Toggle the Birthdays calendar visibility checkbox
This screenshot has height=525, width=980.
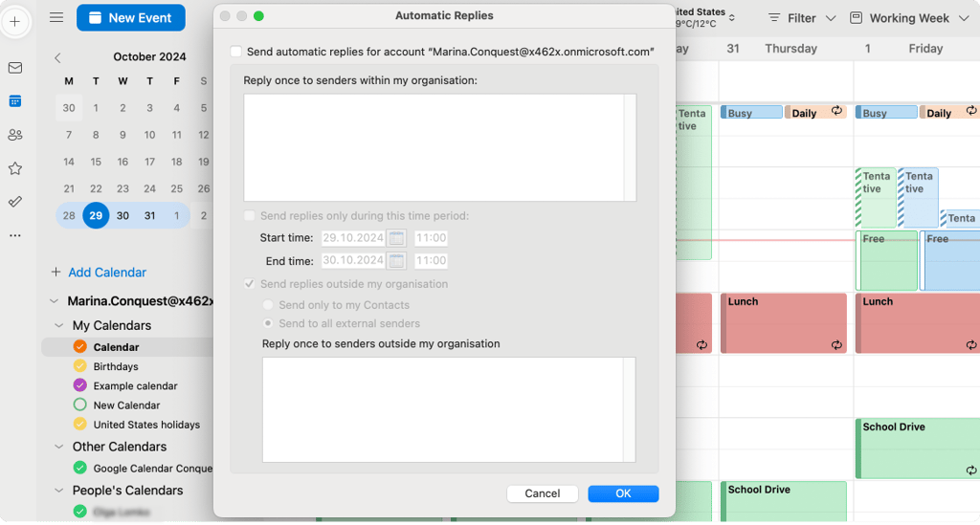pos(79,366)
